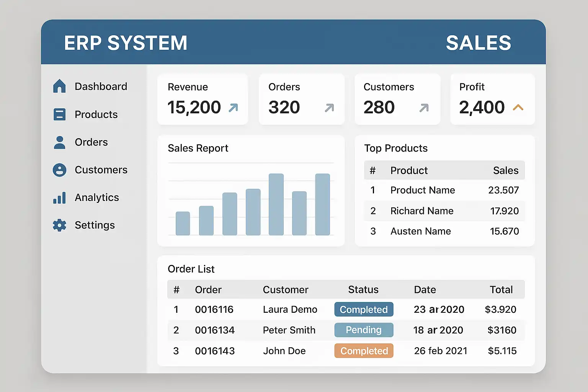Click the Analytics bar chart icon

coord(59,198)
